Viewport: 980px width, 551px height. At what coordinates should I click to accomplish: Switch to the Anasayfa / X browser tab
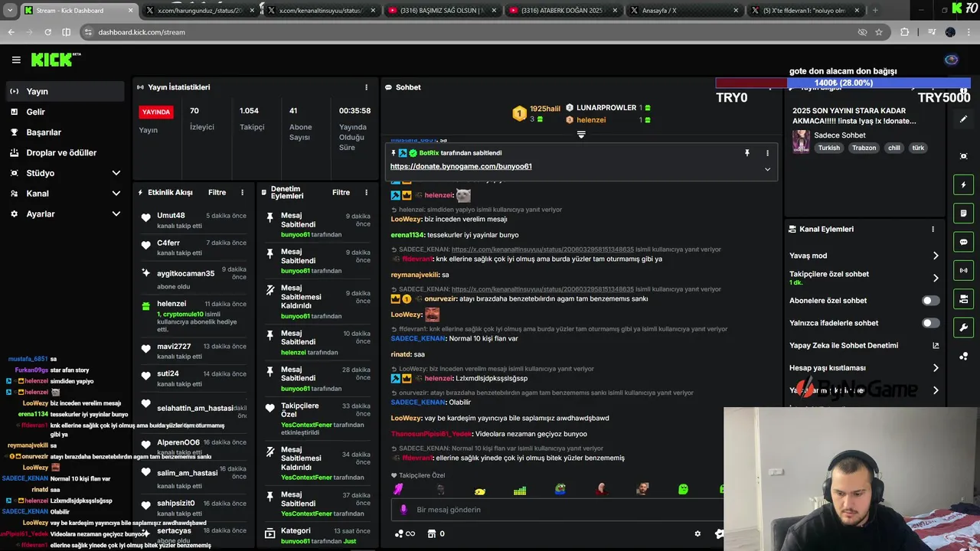tap(684, 11)
